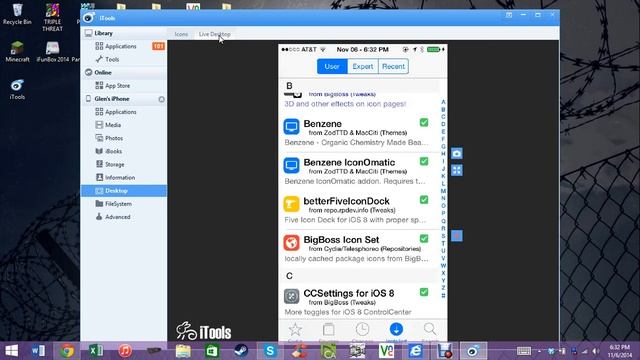The width and height of the screenshot is (640, 360).
Task: Open the Benzene package icon
Action: point(291,127)
